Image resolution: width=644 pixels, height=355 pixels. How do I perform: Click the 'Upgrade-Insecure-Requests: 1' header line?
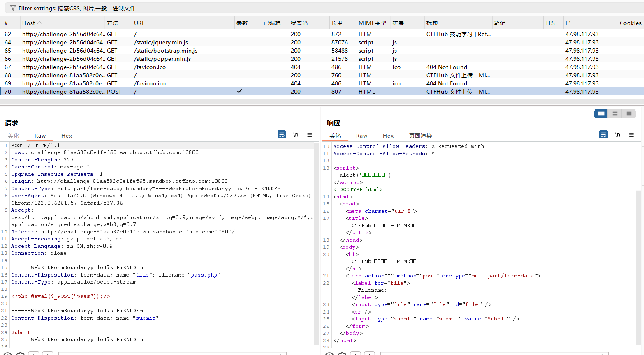(57, 174)
